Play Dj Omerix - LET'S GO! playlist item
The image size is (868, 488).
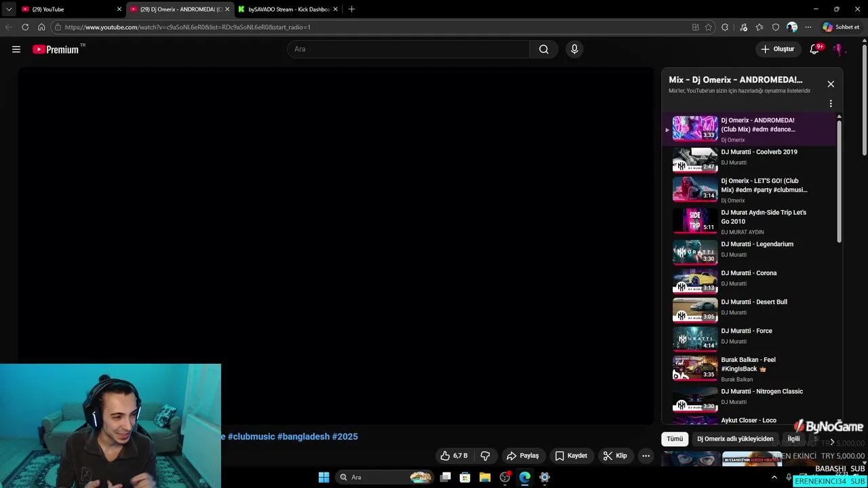click(749, 190)
